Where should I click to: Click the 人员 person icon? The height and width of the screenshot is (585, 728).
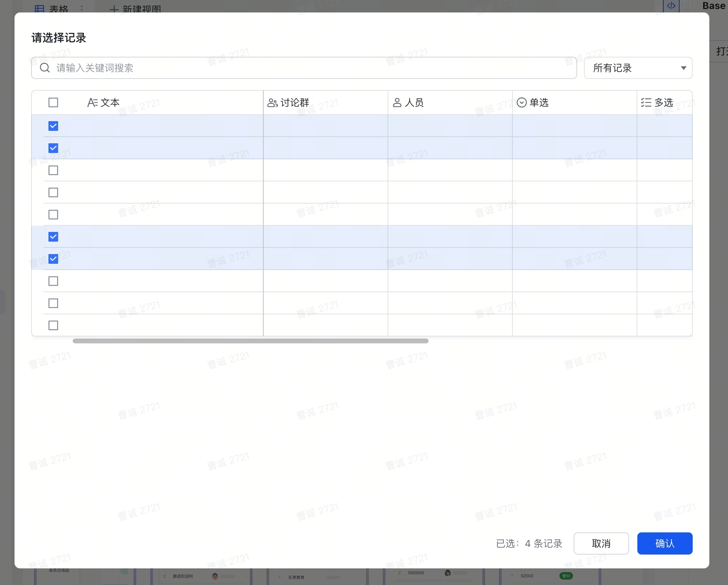[x=397, y=102]
